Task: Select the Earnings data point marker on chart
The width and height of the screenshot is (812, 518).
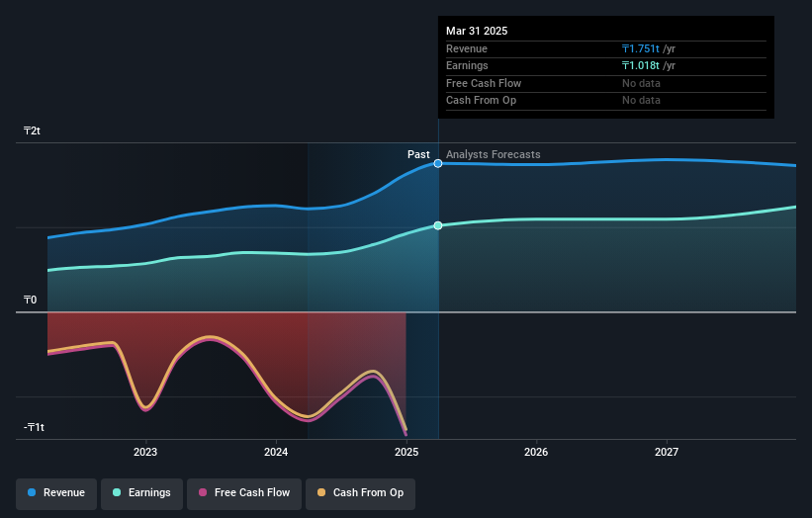Action: coord(438,225)
